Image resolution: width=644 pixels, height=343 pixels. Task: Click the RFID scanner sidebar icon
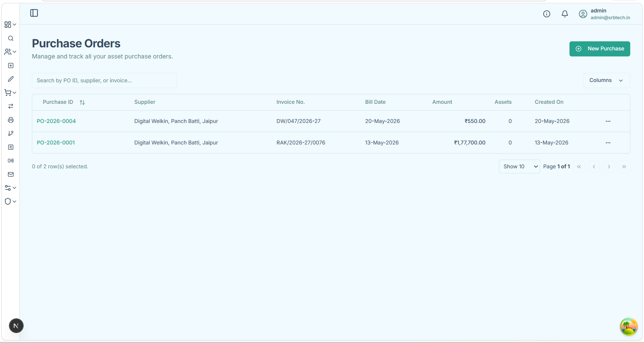(11, 161)
